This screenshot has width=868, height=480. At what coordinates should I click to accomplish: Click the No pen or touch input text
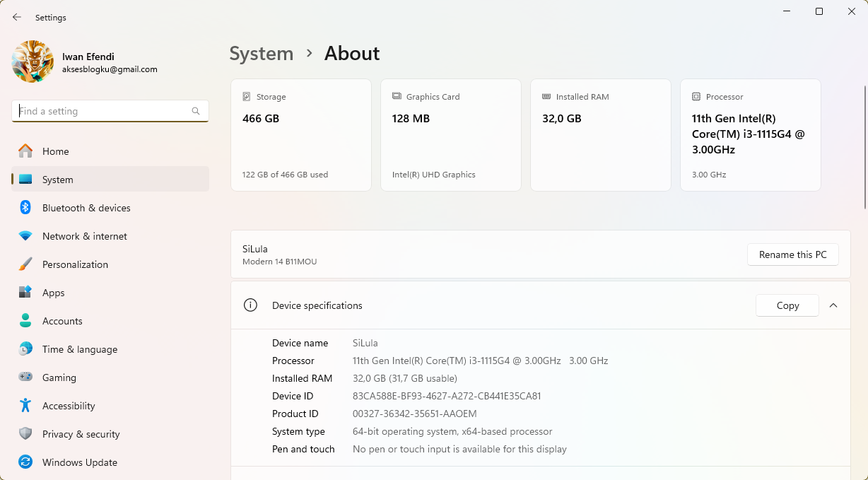[459, 449]
